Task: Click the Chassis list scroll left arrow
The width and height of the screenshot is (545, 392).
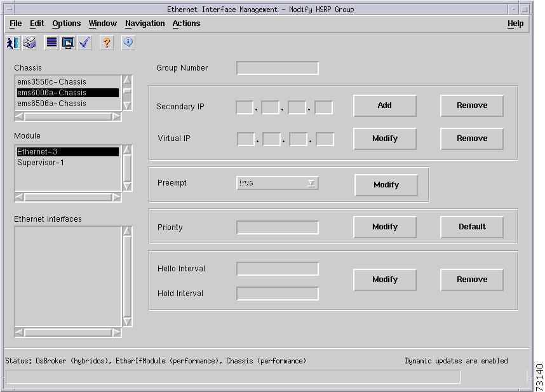Action: (x=20, y=116)
